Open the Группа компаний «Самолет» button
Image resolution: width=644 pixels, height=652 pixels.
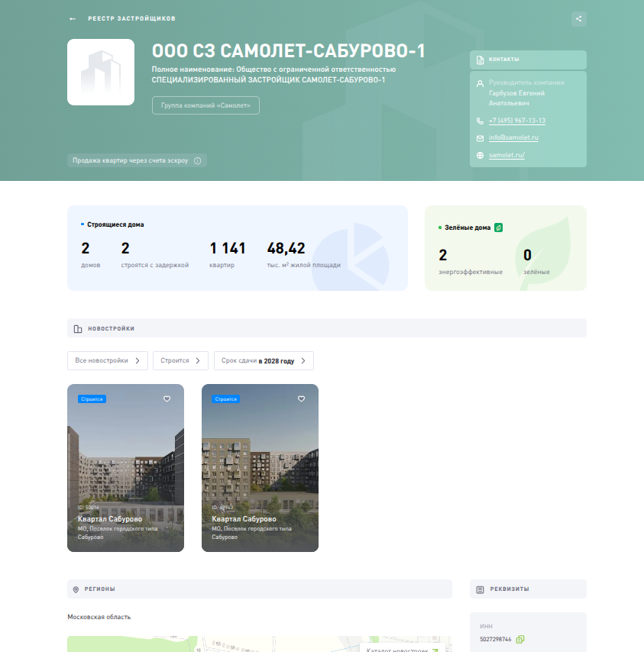206,105
